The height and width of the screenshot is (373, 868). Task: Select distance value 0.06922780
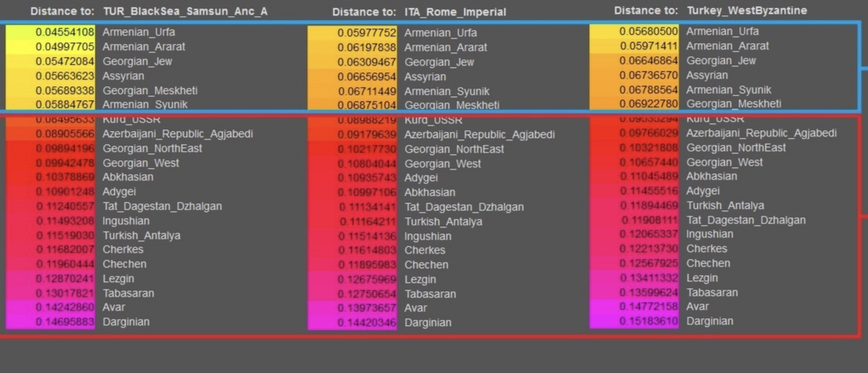pos(648,103)
